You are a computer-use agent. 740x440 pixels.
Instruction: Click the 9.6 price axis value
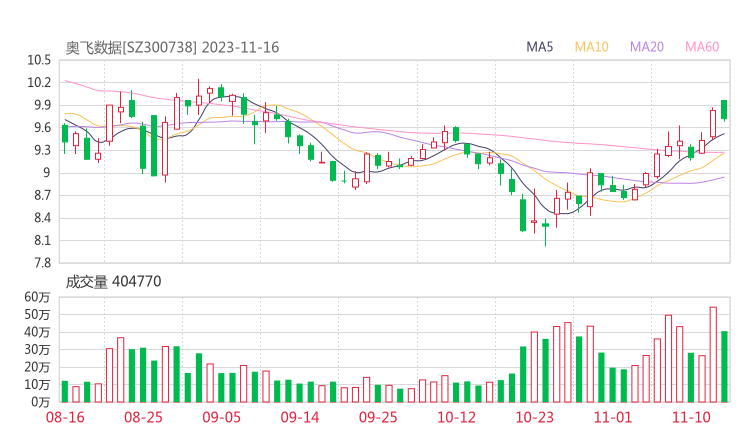pos(42,127)
